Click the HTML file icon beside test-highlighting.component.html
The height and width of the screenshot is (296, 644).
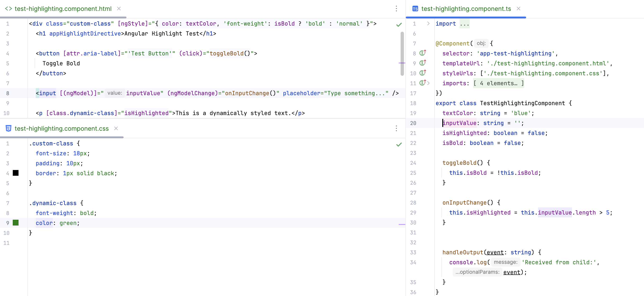(x=8, y=9)
